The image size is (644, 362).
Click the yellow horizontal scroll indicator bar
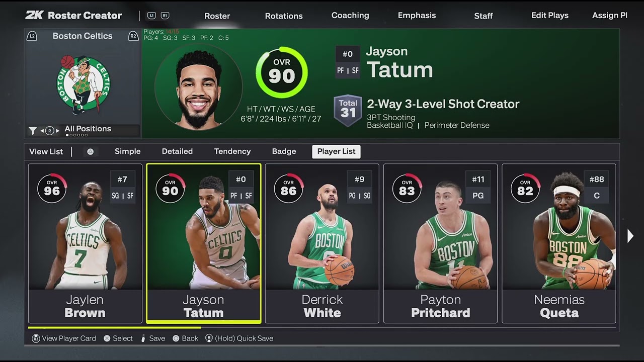point(114,328)
